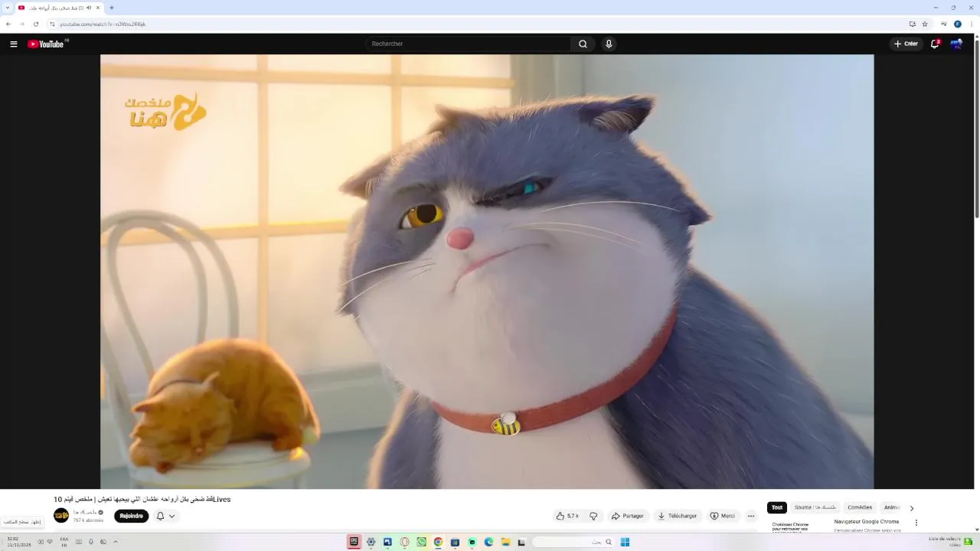This screenshot has height=551, width=980.
Task: Open a new Chrome tab
Action: [x=112, y=8]
